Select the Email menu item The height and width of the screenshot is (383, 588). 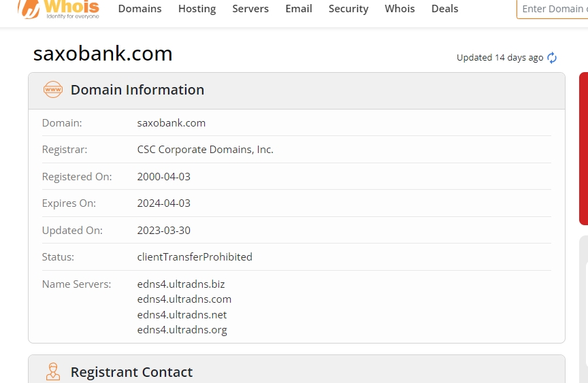299,9
